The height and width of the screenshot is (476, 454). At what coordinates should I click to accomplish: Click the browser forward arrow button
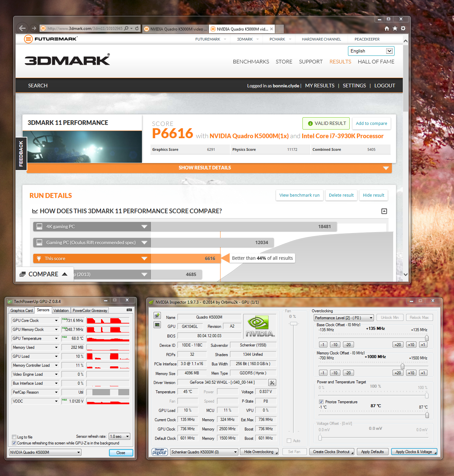(x=34, y=28)
